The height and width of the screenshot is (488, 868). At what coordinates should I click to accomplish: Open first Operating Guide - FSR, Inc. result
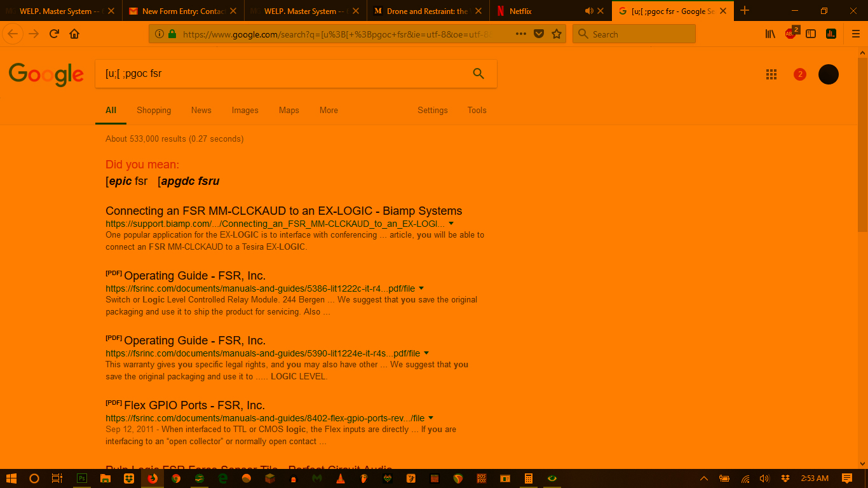194,276
